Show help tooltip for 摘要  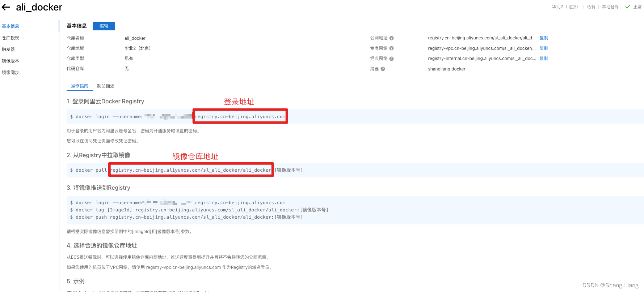click(383, 69)
